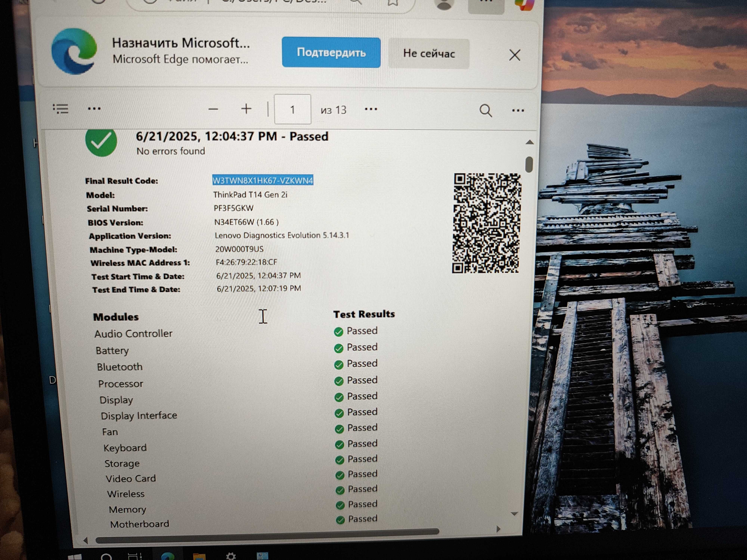The width and height of the screenshot is (747, 560).
Task: Open Settings gear on the taskbar
Action: 231,556
